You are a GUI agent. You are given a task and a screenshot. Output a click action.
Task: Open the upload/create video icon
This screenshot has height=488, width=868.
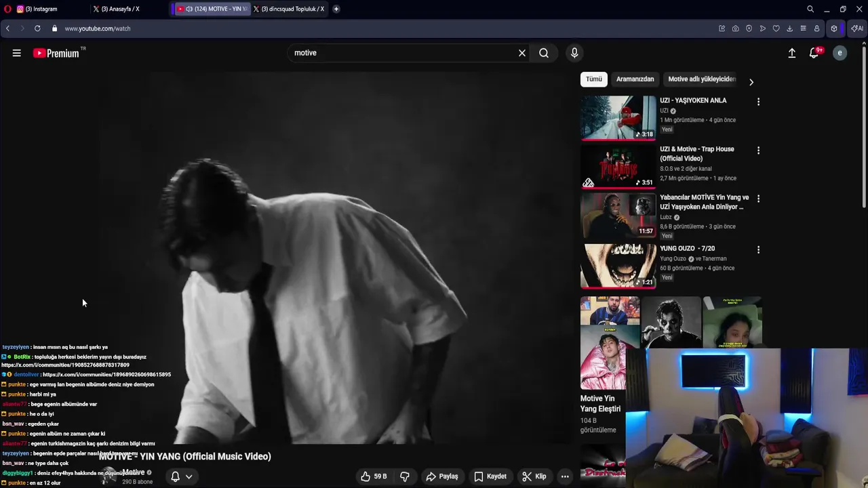[791, 53]
